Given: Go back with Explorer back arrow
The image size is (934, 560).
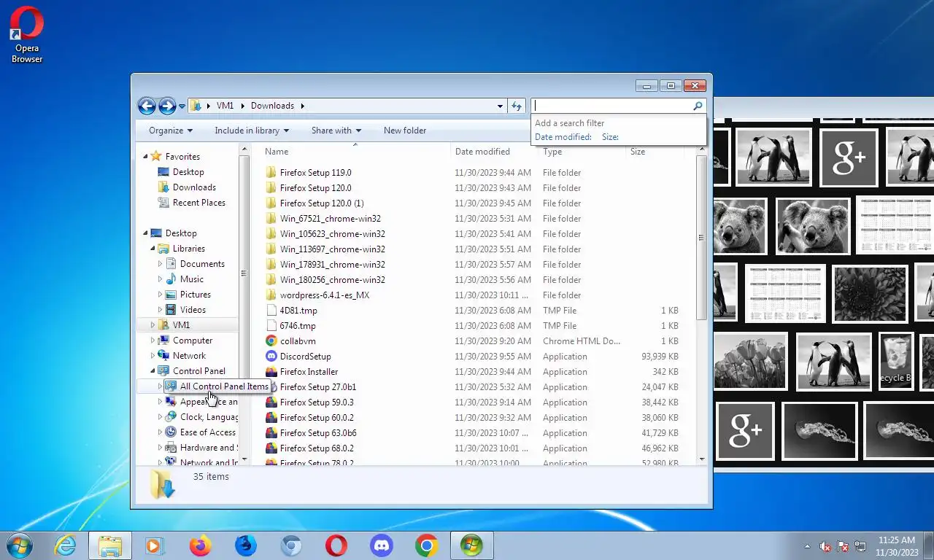Looking at the screenshot, I should 147,106.
